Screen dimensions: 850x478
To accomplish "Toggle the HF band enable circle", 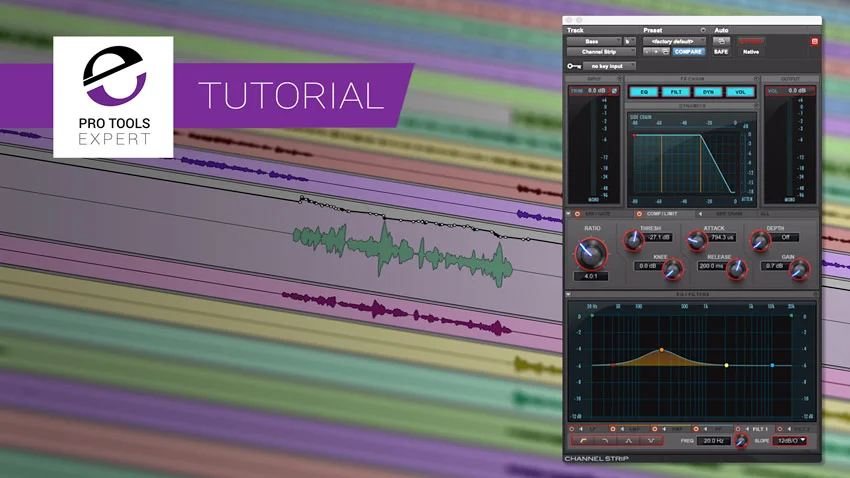I will [696, 429].
